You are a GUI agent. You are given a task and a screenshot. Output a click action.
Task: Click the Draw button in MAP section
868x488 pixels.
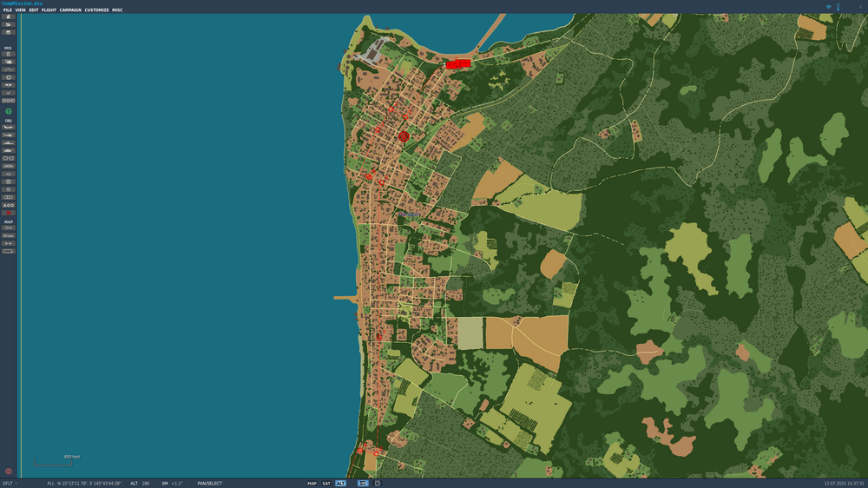9,235
